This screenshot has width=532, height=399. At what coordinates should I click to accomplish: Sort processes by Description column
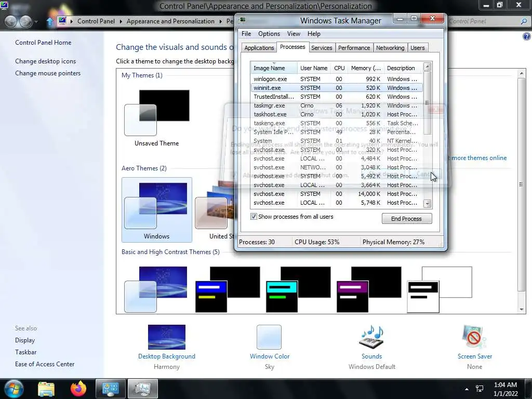click(403, 68)
